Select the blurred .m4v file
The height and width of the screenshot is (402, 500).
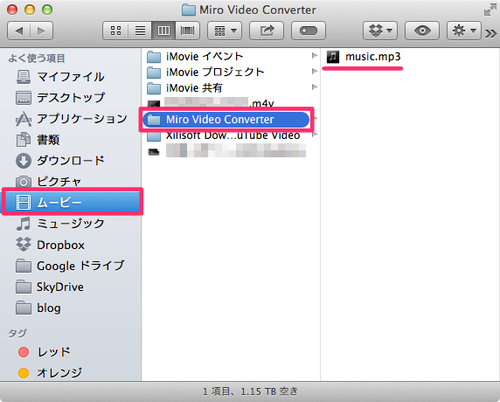pyautogui.click(x=230, y=104)
